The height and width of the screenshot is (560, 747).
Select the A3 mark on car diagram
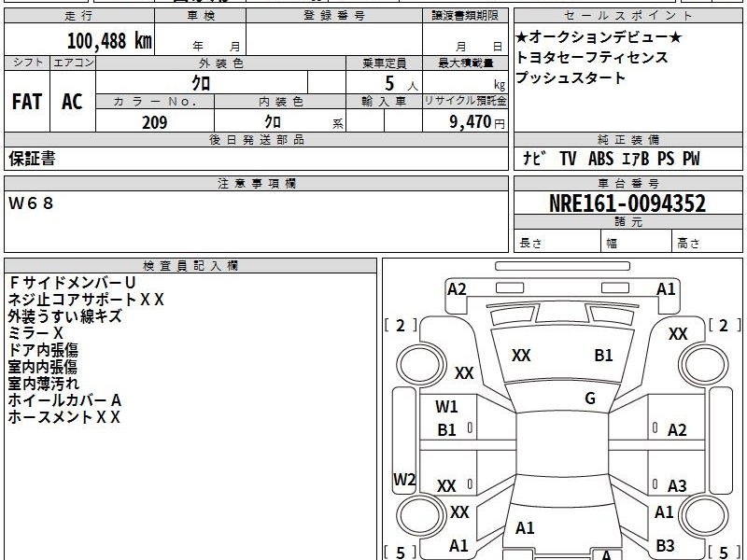pos(677,486)
